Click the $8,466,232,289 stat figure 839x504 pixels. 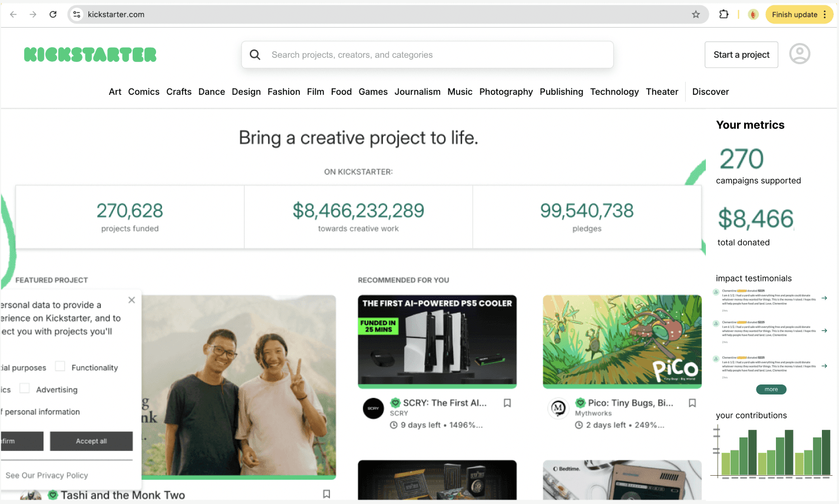point(358,210)
